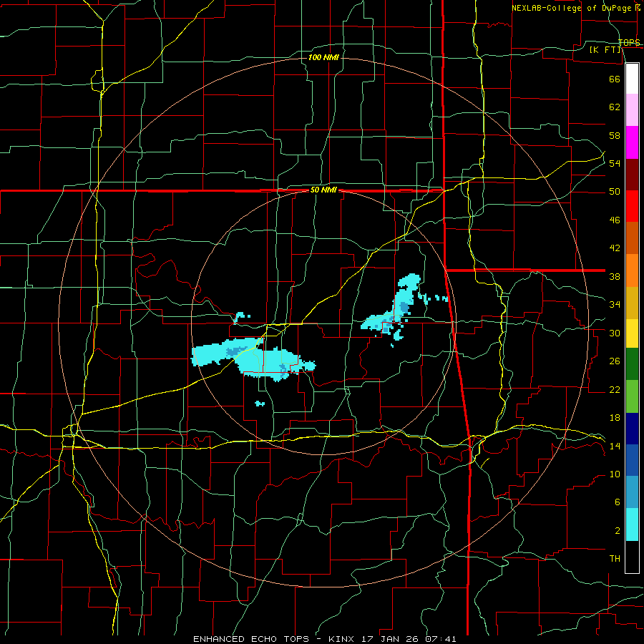Click the bright red legend color block
The image size is (644, 644).
pos(632,206)
